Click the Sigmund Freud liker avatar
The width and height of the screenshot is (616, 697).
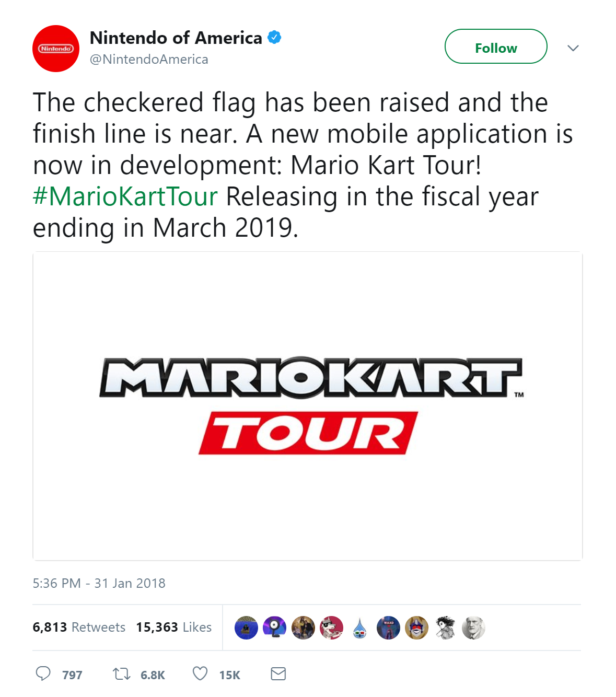[x=474, y=628]
